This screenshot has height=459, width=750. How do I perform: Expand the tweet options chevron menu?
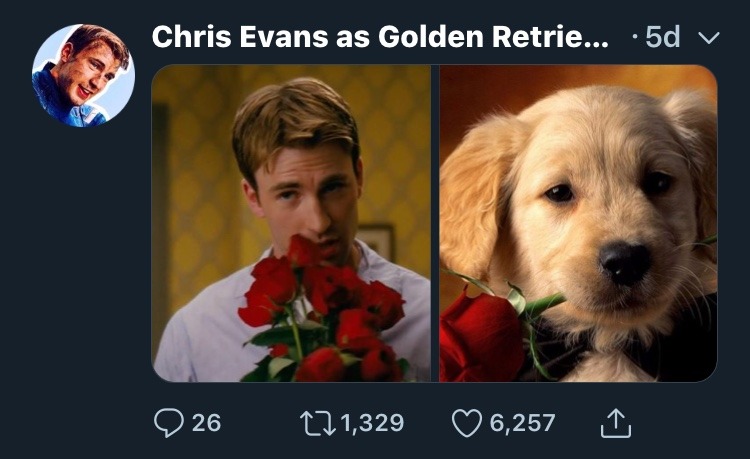click(708, 38)
